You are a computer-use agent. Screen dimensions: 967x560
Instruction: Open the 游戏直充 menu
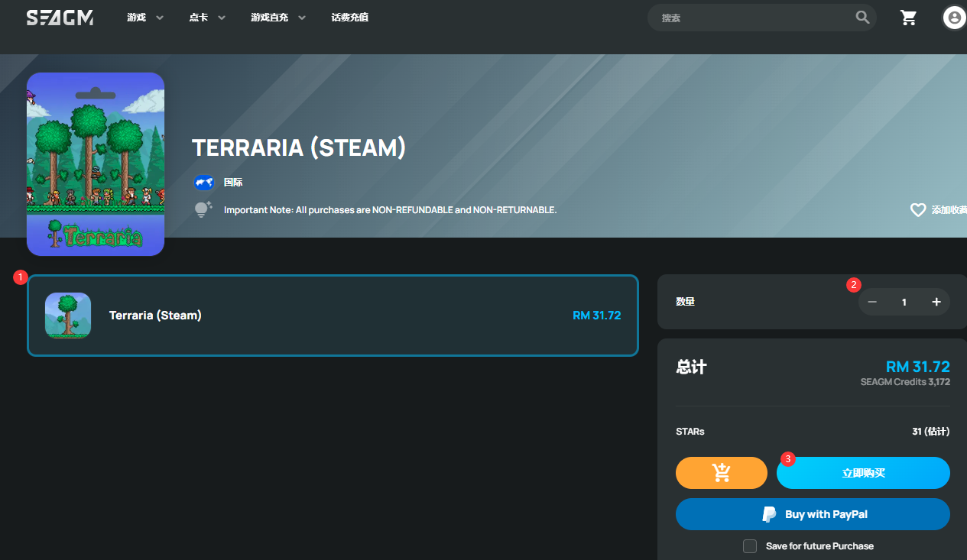(x=270, y=18)
